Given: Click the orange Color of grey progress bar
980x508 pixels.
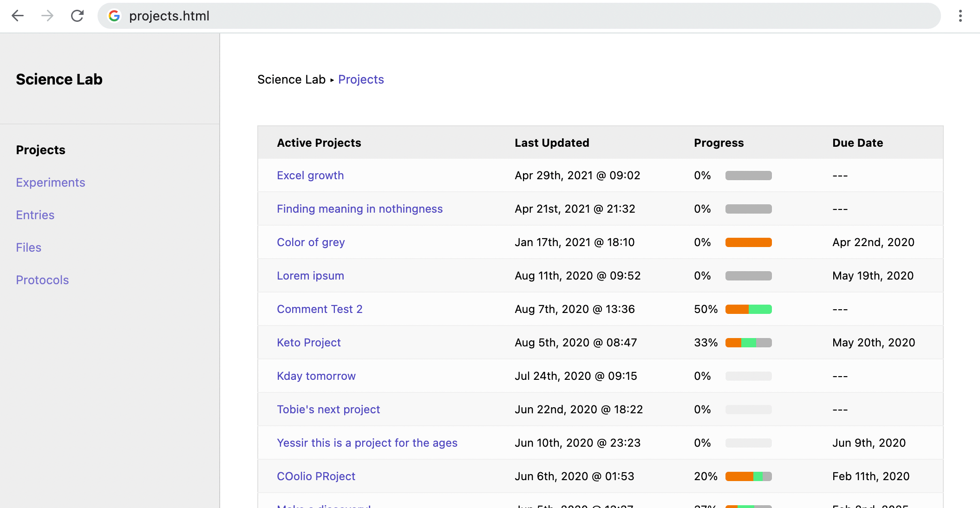Looking at the screenshot, I should pos(748,242).
